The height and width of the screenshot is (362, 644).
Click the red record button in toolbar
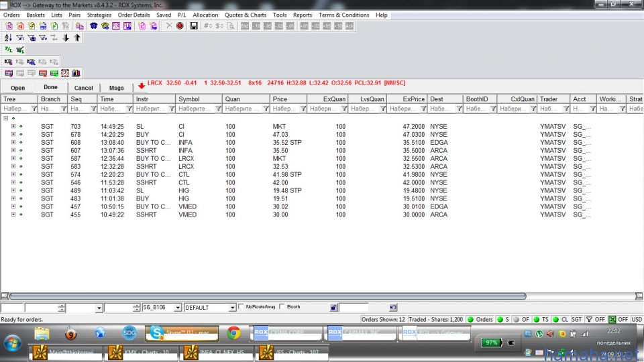point(180,26)
